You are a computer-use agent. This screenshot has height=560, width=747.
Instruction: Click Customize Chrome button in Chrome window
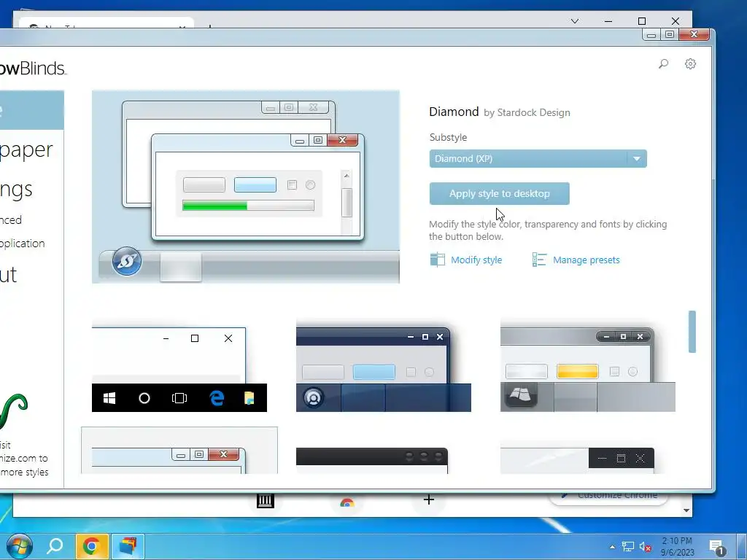[x=609, y=496]
